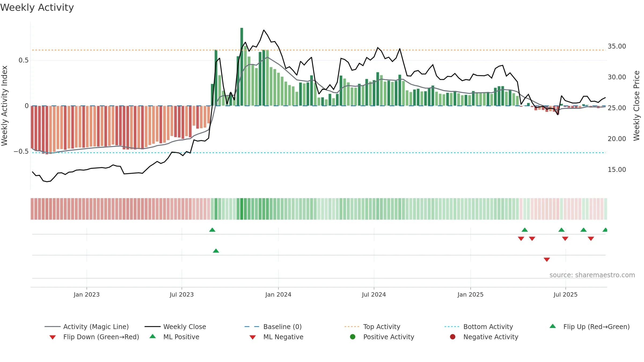Click the Weekly Activity chart title
The height and width of the screenshot is (362, 644).
[x=37, y=8]
